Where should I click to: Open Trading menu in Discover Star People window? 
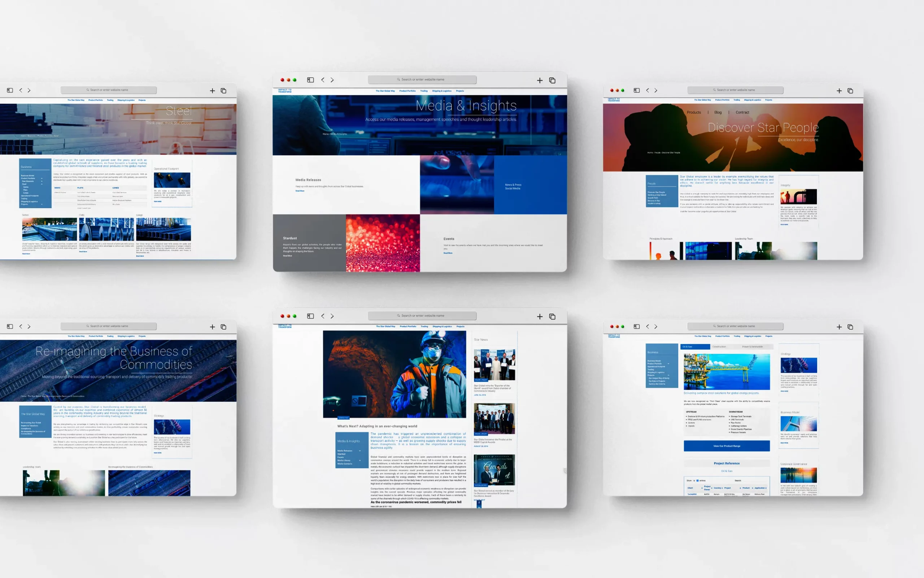pyautogui.click(x=737, y=100)
